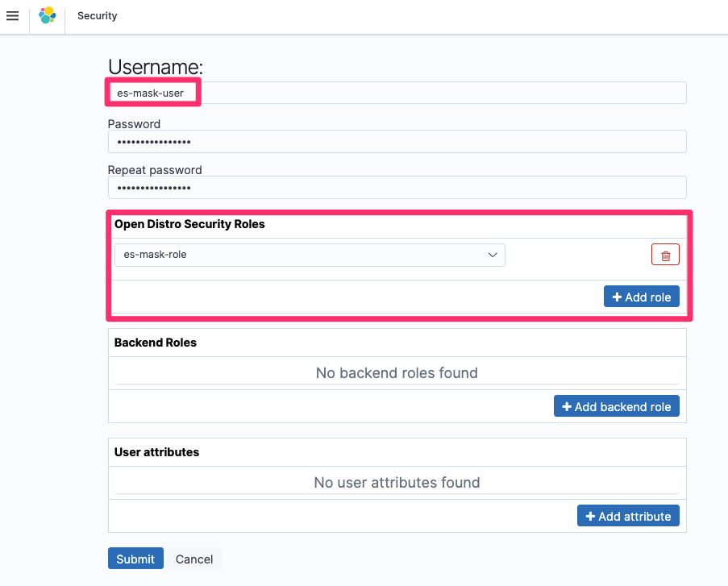Add a new role to the user
The image size is (728, 586).
[x=642, y=296]
